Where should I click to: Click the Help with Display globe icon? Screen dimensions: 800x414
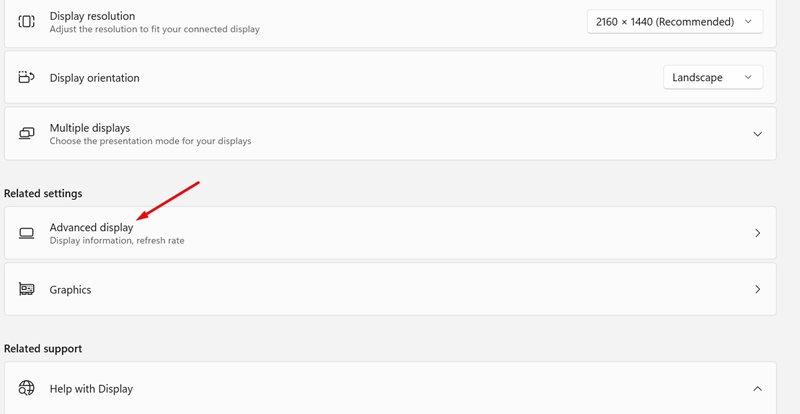26,388
